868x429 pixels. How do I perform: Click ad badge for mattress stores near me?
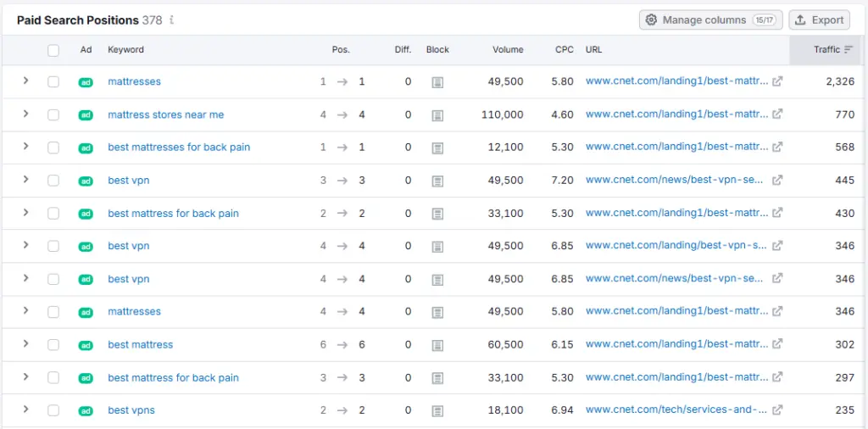pyautogui.click(x=86, y=115)
